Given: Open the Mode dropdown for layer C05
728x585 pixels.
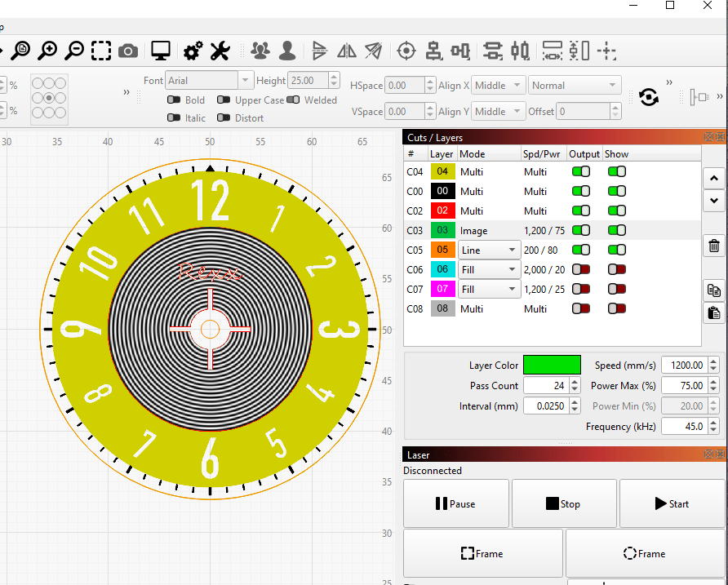Looking at the screenshot, I should pyautogui.click(x=489, y=250).
